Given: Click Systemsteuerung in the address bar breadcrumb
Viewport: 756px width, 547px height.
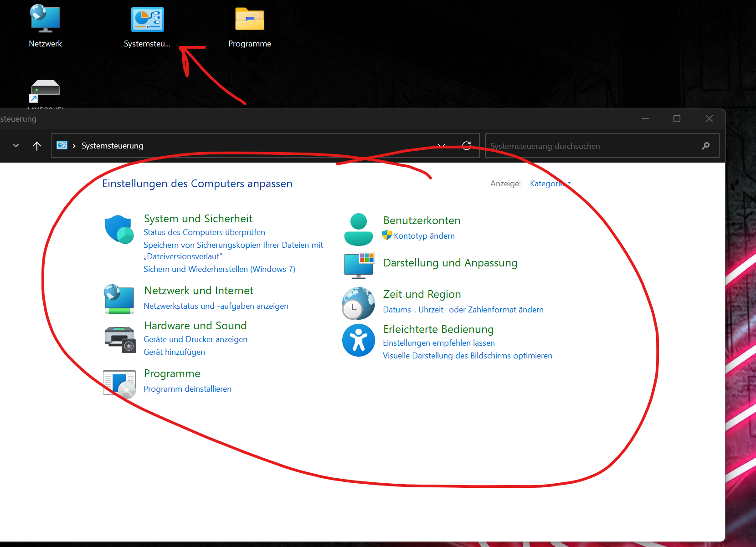Looking at the screenshot, I should click(113, 146).
